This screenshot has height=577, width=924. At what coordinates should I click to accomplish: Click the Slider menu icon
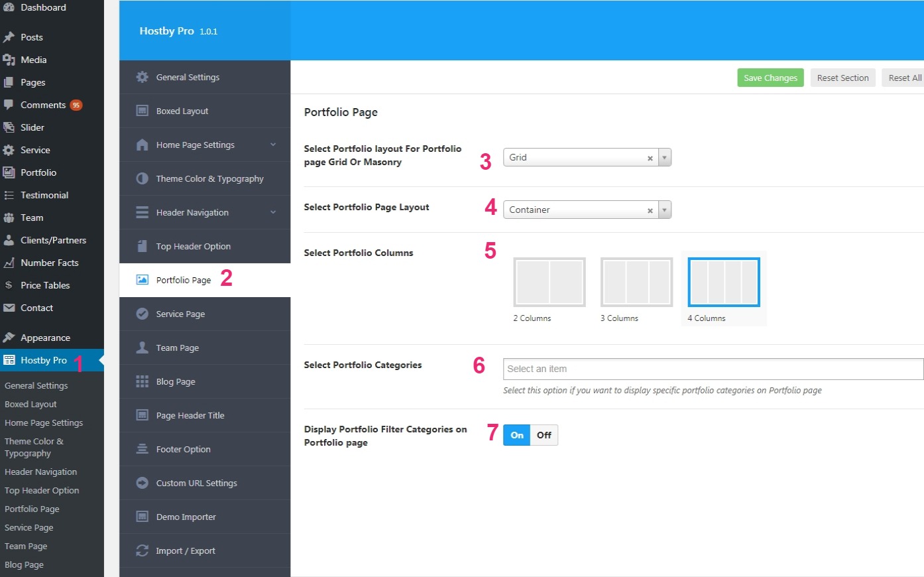(9, 127)
